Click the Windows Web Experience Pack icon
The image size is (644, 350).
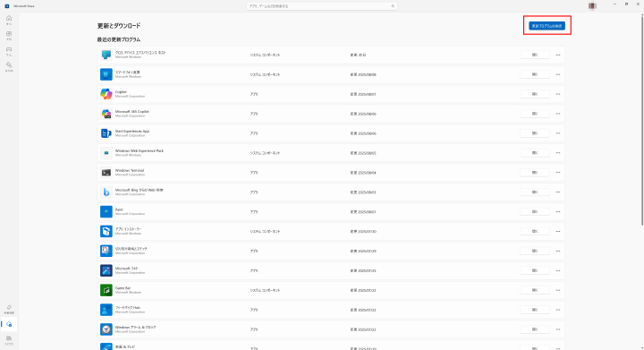(x=106, y=153)
